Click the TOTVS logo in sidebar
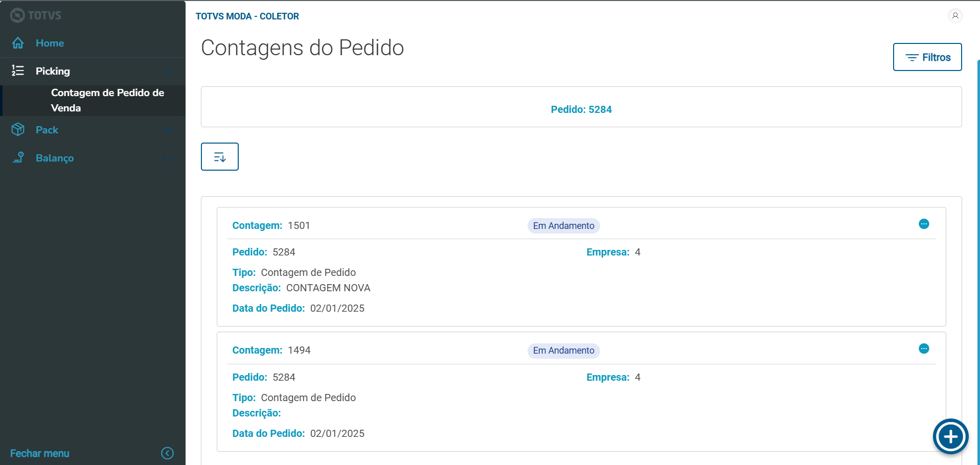980x465 pixels. coord(36,15)
